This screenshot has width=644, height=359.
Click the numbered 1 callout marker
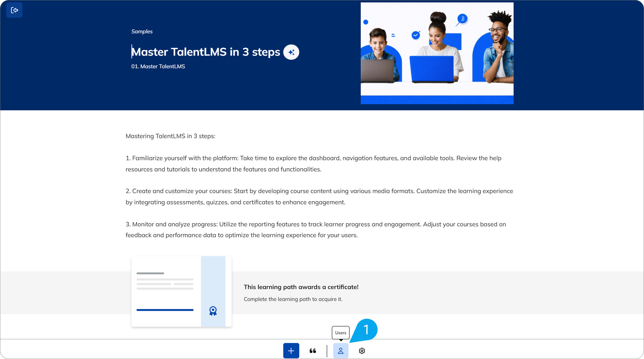coord(366,330)
